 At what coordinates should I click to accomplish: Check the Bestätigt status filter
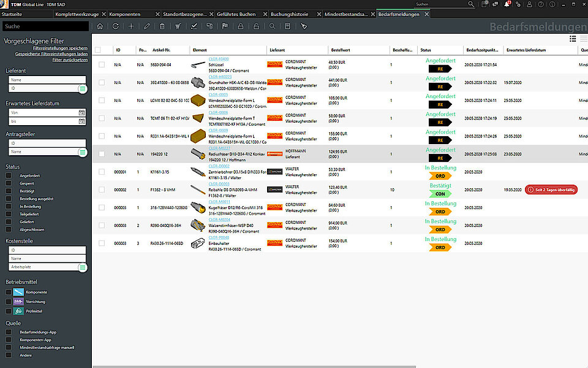click(x=9, y=191)
